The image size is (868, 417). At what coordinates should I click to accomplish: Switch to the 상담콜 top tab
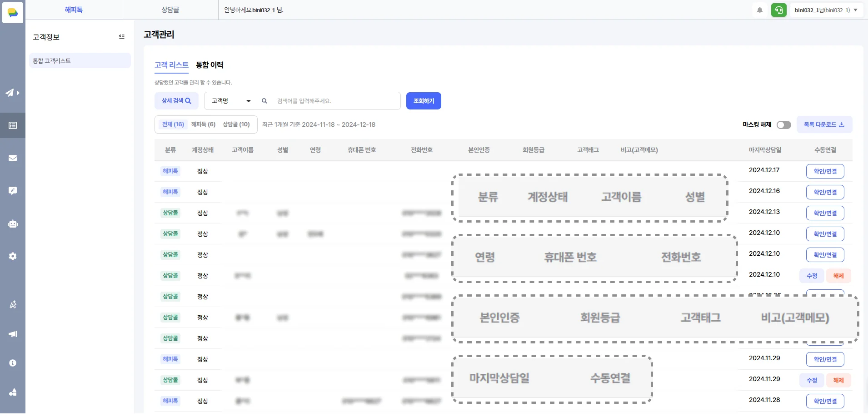point(170,10)
